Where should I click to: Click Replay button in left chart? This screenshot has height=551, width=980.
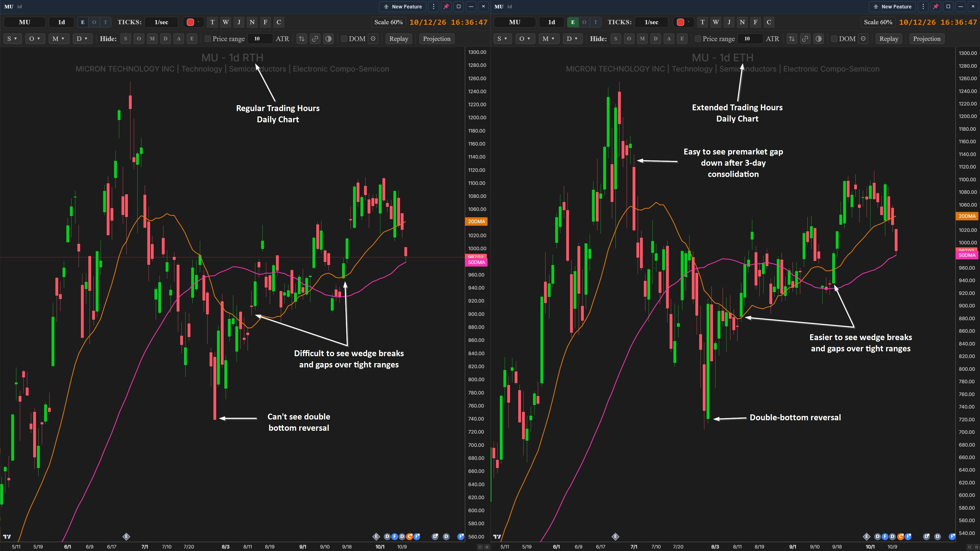[399, 39]
